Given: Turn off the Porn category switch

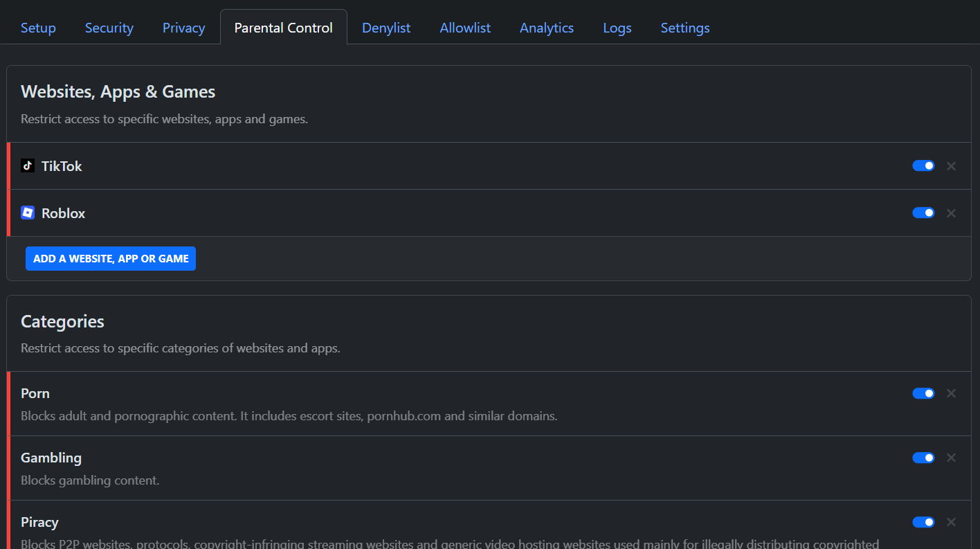Looking at the screenshot, I should (x=923, y=393).
